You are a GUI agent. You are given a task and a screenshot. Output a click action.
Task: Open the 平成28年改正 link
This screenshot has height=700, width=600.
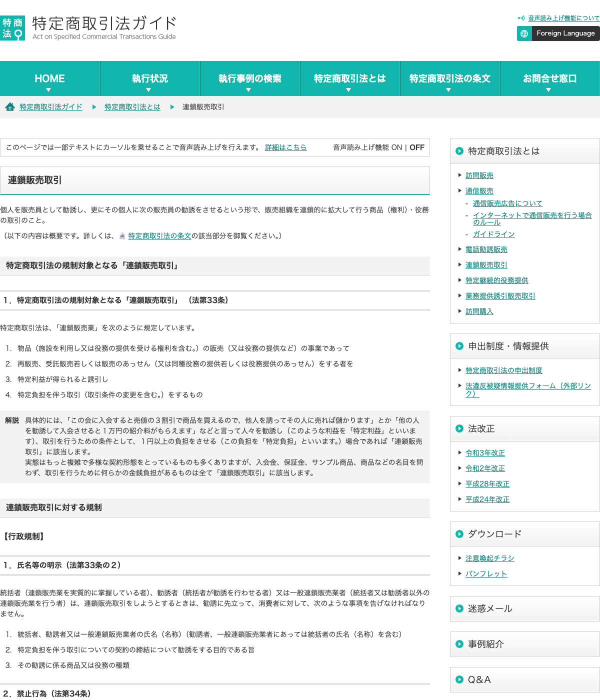[487, 484]
